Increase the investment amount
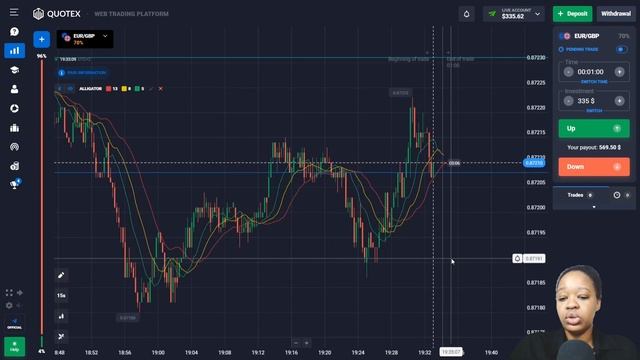640x360 pixels. 620,101
